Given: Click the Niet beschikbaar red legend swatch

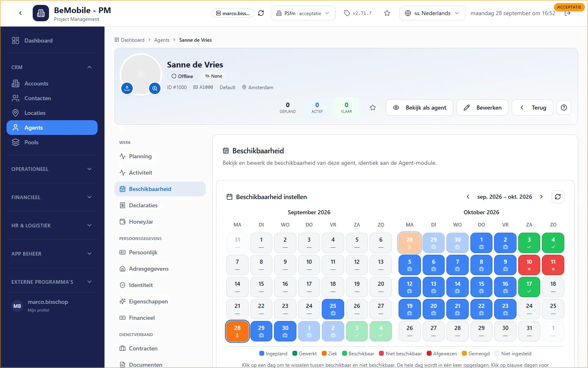Looking at the screenshot, I should (x=381, y=354).
